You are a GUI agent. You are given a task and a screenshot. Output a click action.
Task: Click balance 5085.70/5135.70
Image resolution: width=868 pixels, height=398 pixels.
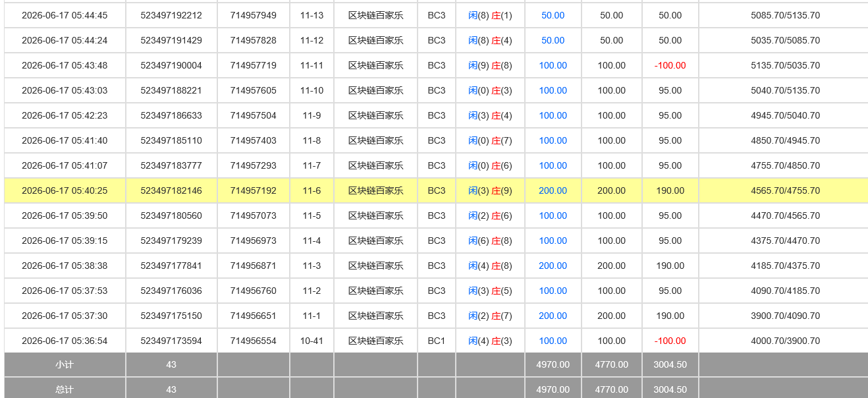(x=786, y=15)
